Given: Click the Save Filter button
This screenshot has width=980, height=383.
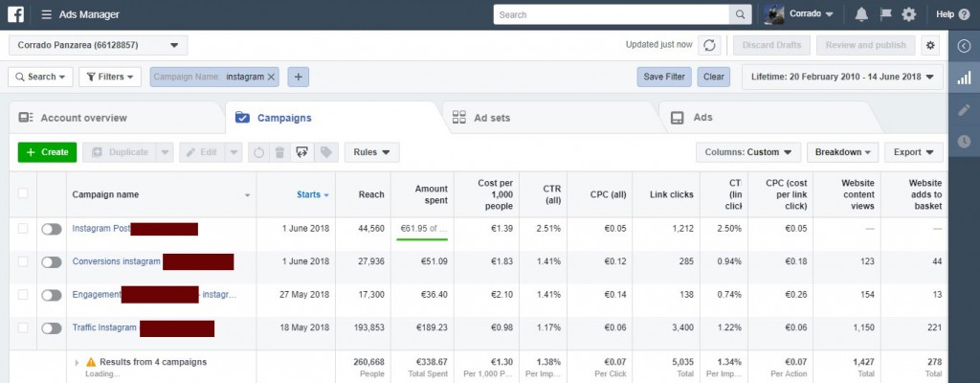Looking at the screenshot, I should (x=664, y=77).
